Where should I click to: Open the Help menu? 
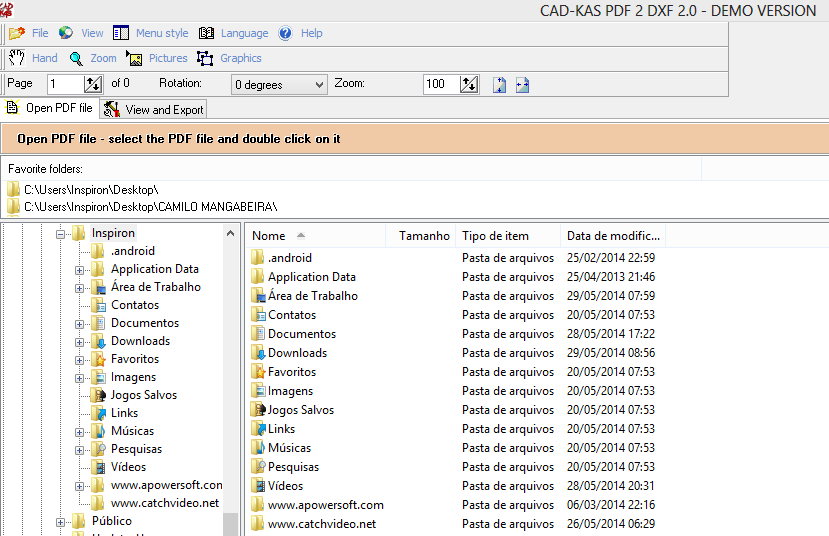311,33
